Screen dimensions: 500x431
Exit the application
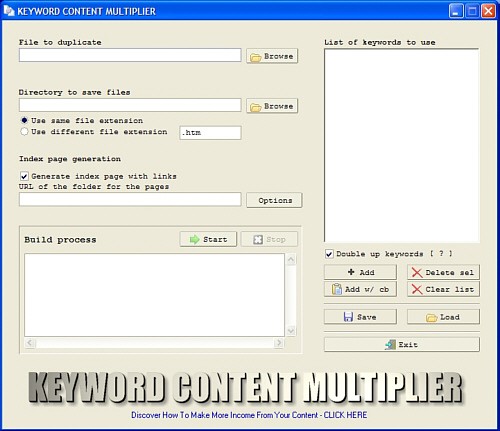402,344
